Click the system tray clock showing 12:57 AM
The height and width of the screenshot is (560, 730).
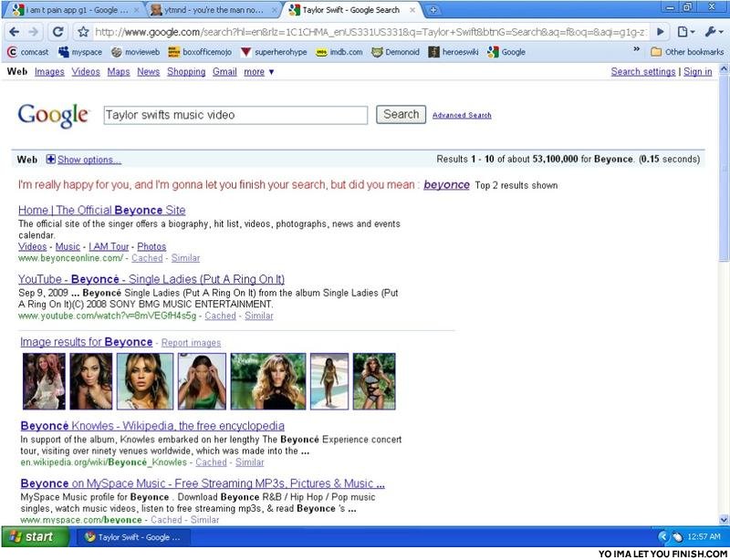coord(704,536)
